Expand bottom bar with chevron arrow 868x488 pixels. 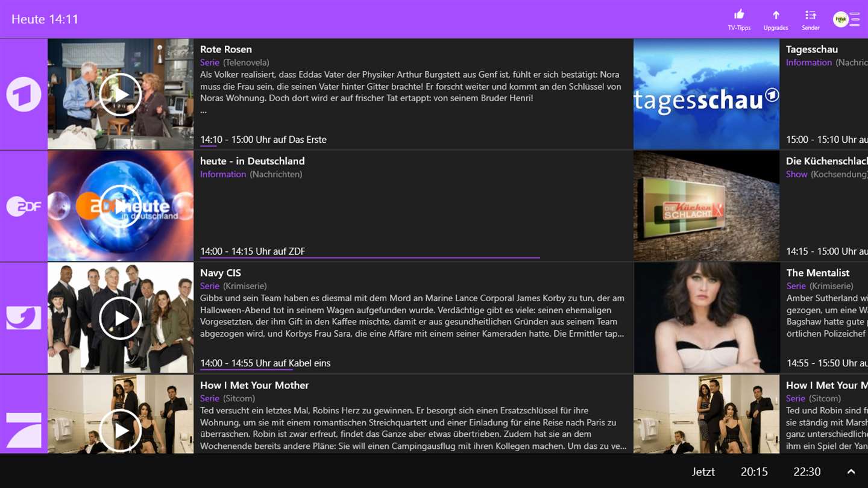pos(851,472)
